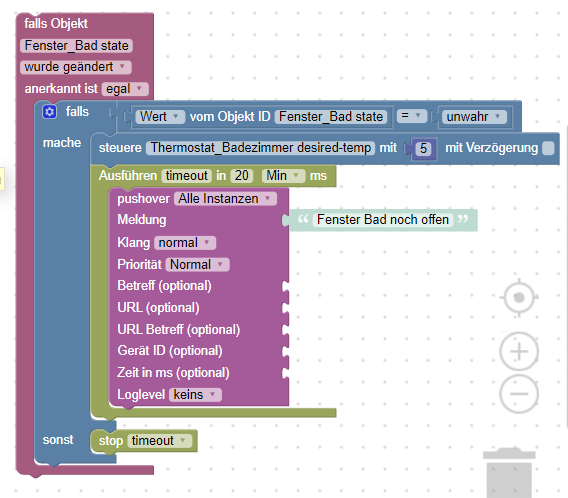Open the wurde geändert dropdown
This screenshot has width=568, height=498.
pos(75,67)
